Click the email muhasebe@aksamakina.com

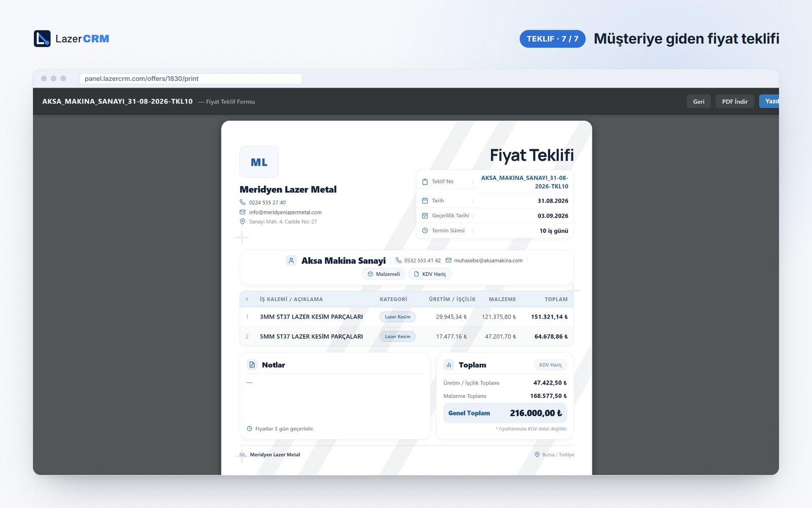(488, 261)
